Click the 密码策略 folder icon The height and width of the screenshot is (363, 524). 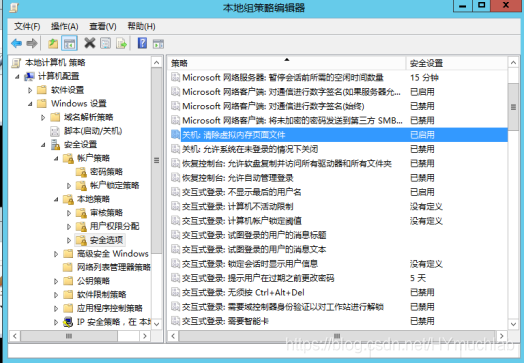[x=81, y=172]
